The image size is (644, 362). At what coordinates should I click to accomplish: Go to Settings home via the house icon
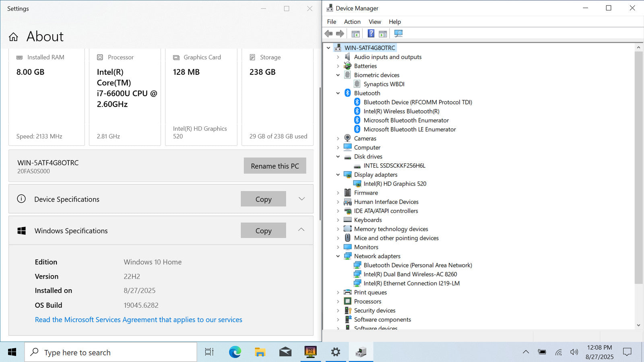[x=13, y=37]
